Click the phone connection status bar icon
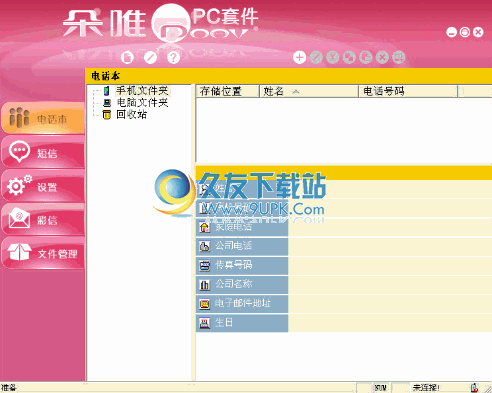 click(475, 388)
